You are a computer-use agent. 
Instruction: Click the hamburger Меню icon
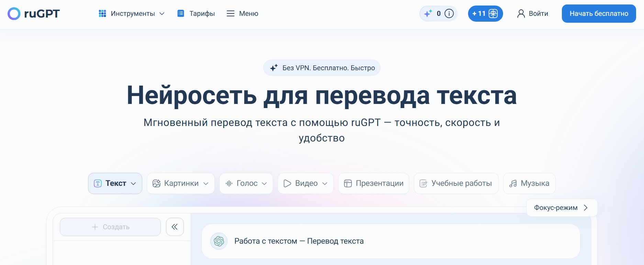[231, 13]
